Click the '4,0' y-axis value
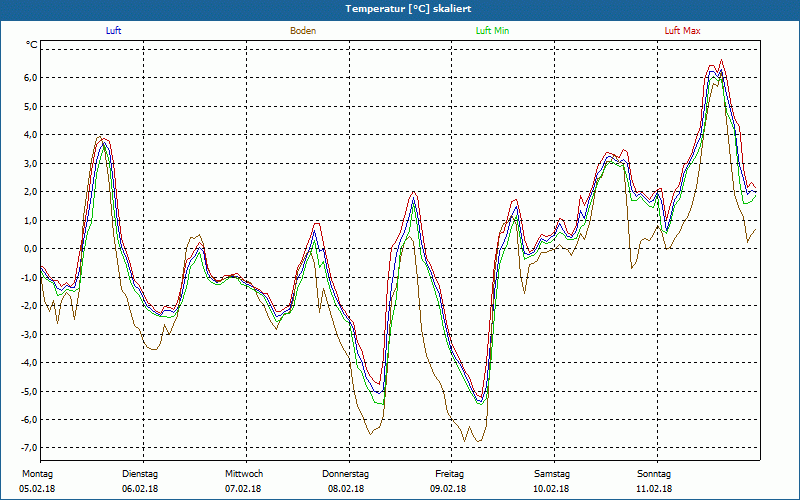The image size is (800, 500). (30, 135)
